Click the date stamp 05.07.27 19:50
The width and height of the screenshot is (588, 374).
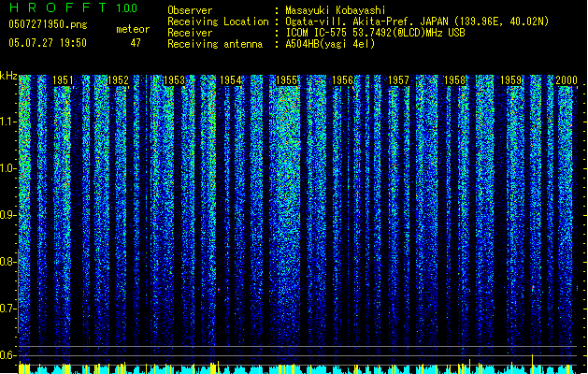[48, 43]
